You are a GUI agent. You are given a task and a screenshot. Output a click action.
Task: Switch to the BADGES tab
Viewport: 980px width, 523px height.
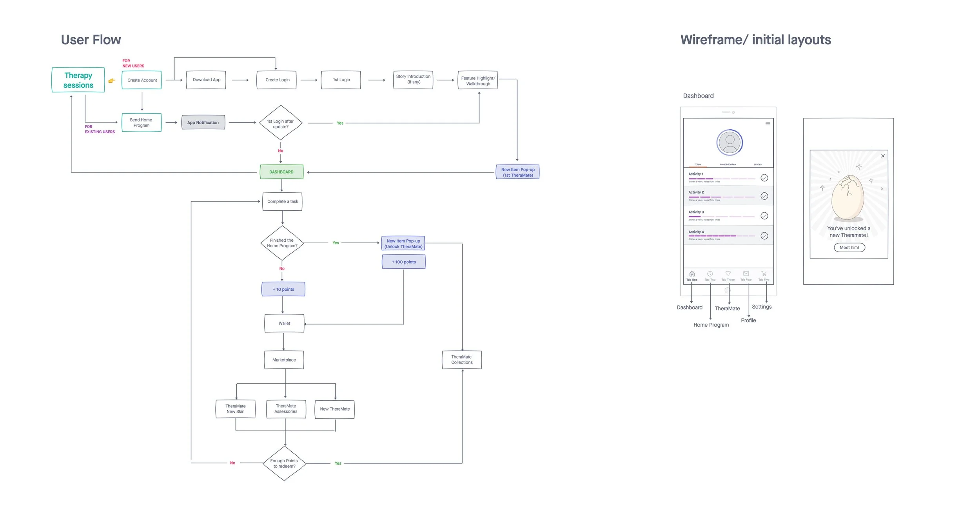click(758, 165)
